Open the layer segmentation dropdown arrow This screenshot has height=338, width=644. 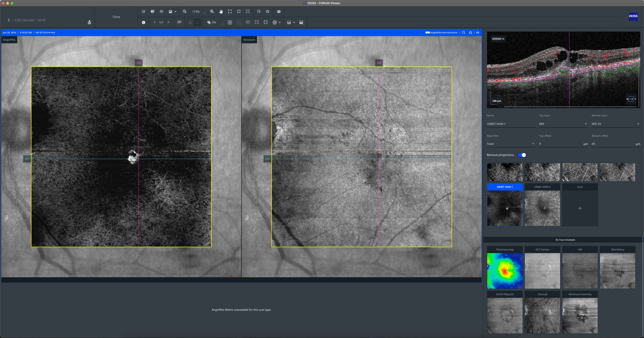tap(294, 23)
